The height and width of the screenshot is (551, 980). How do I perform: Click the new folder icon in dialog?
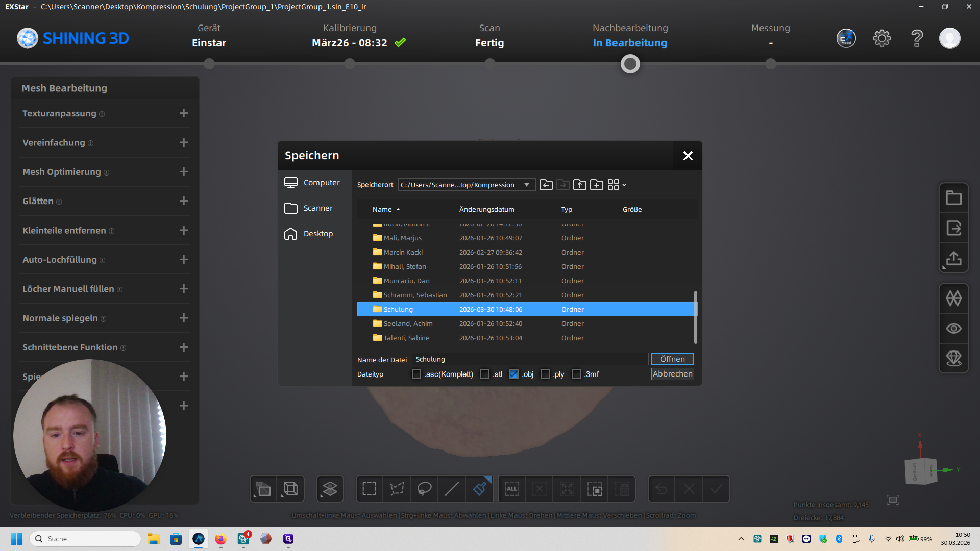(x=596, y=185)
